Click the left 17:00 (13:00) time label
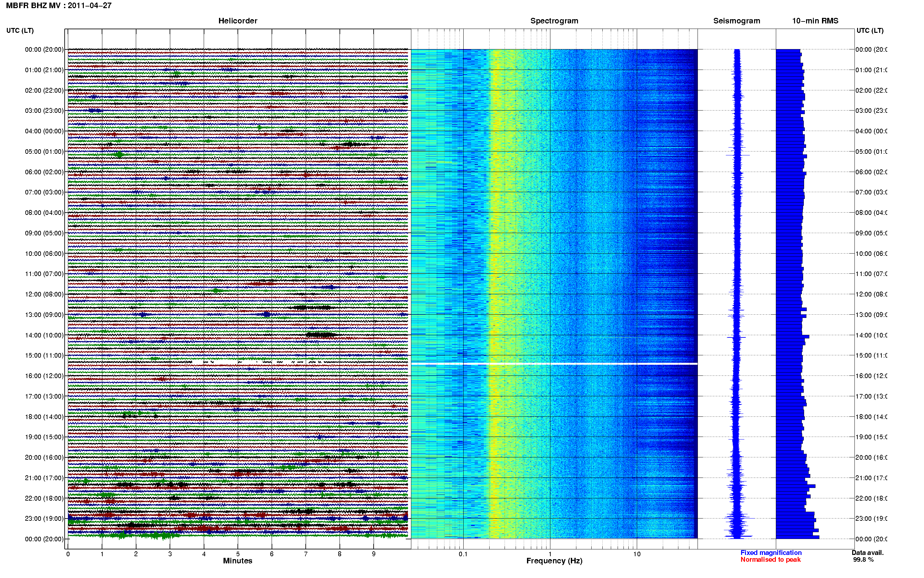Image resolution: width=924 pixels, height=578 pixels. click(44, 396)
